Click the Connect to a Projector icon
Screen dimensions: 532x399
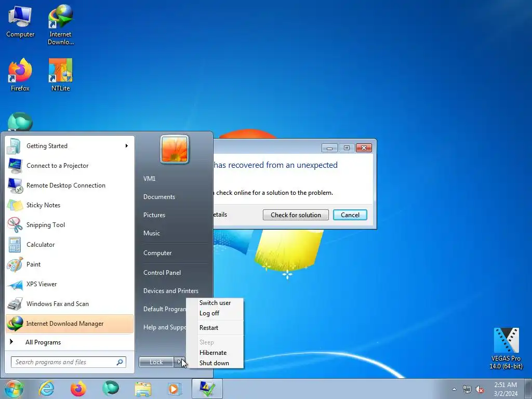(14, 166)
